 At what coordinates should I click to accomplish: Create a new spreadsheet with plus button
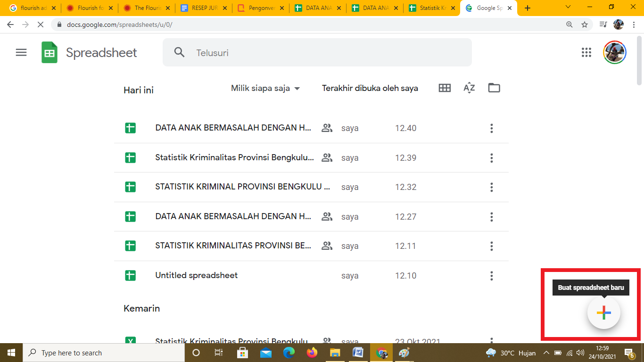tap(603, 313)
